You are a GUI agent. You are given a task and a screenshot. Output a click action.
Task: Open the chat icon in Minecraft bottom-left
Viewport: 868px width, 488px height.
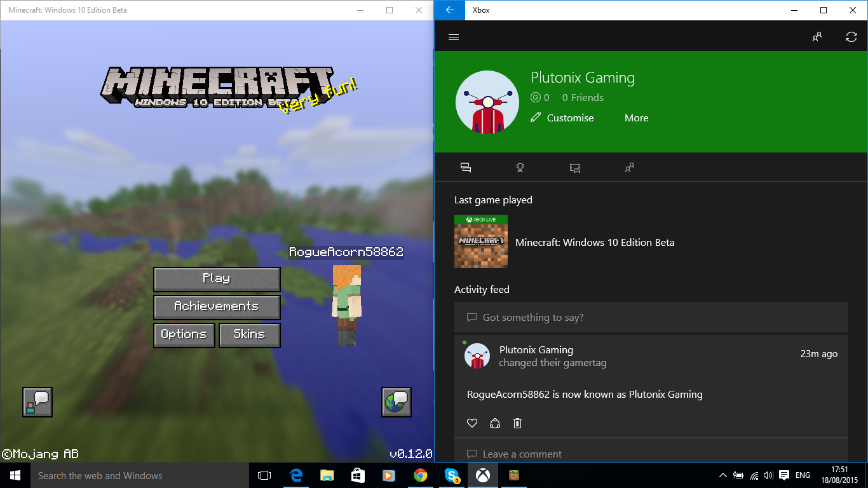(x=37, y=402)
